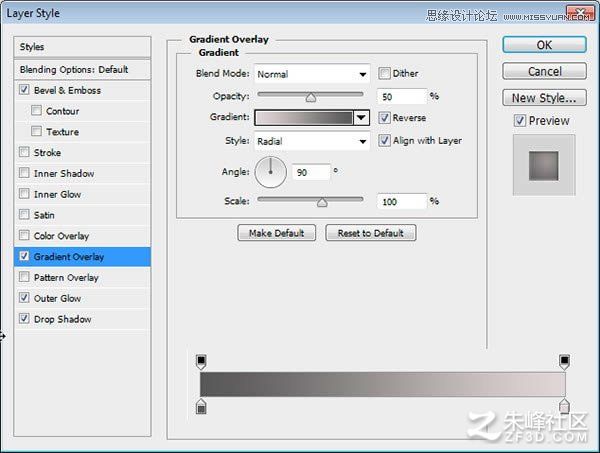Click left dark color stop below gradient

[x=201, y=407]
